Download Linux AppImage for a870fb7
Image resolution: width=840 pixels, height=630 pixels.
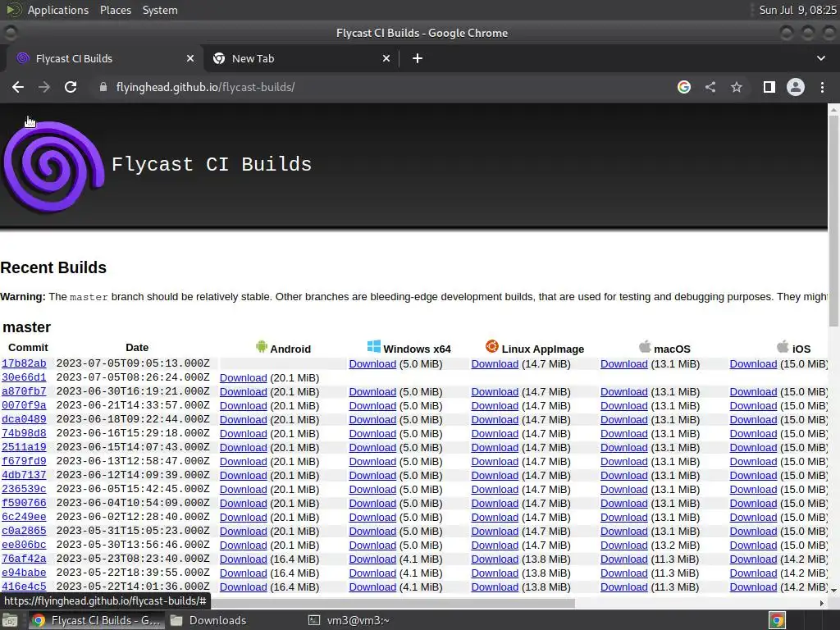pos(495,391)
